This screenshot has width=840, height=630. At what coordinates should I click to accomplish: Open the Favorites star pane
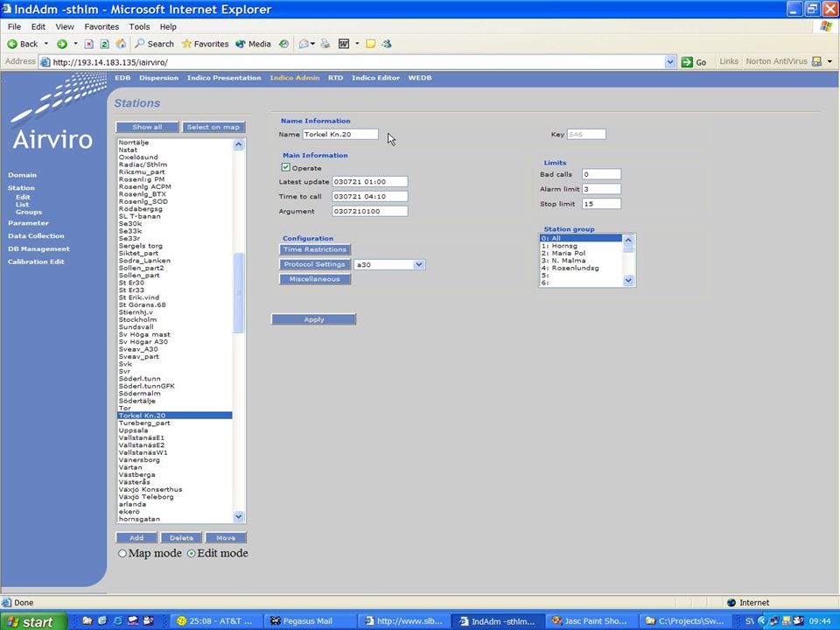205,44
